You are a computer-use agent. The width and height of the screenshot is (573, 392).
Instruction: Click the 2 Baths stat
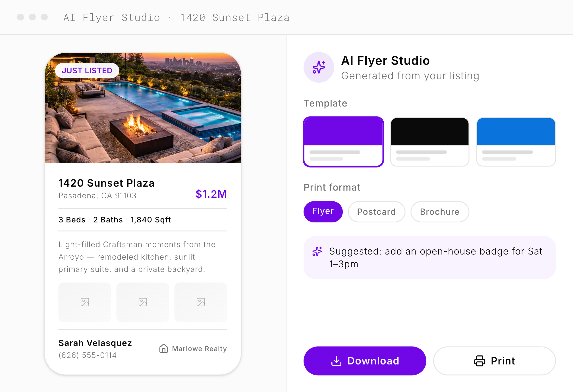108,220
